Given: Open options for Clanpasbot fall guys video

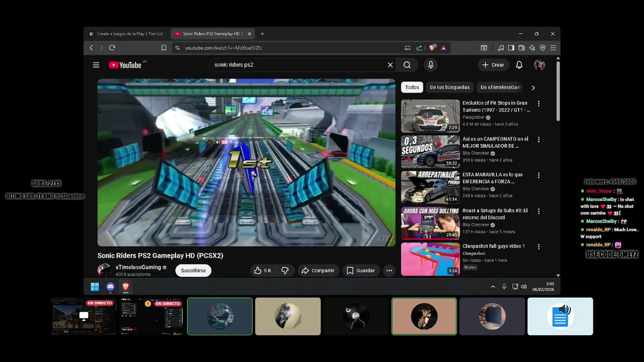Looking at the screenshot, I should point(539,247).
